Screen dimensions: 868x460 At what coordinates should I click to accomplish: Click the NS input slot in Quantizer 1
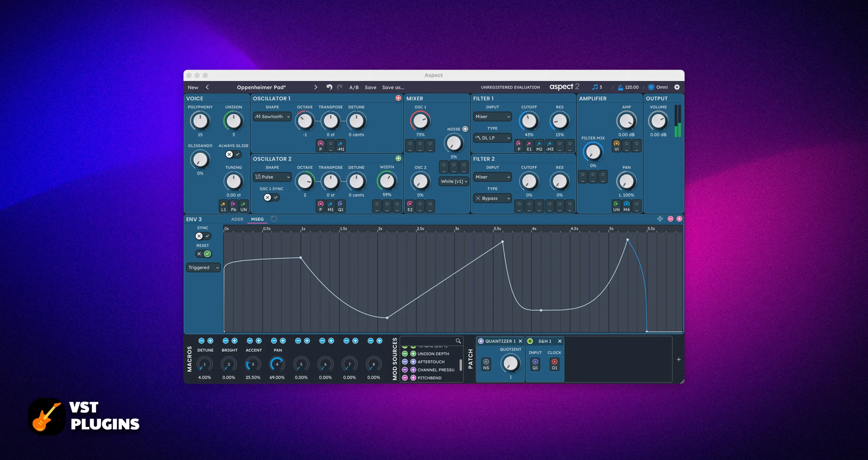486,364
